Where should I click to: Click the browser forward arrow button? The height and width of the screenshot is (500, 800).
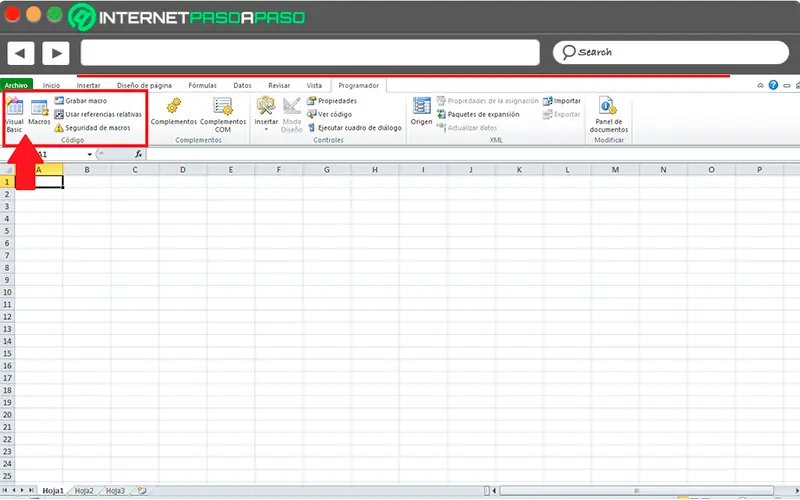click(56, 53)
